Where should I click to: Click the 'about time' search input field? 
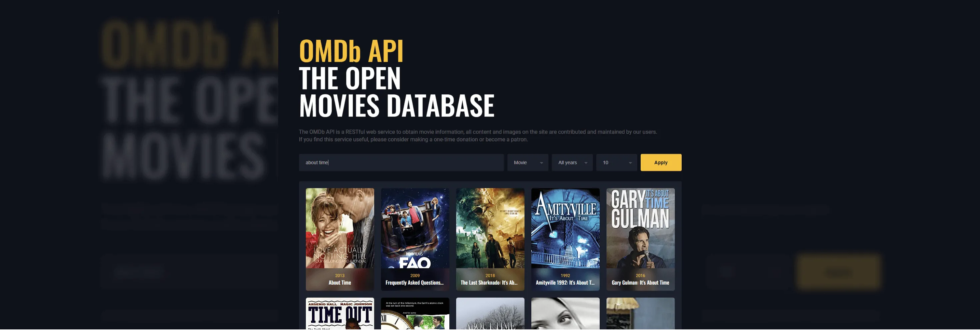pos(401,162)
